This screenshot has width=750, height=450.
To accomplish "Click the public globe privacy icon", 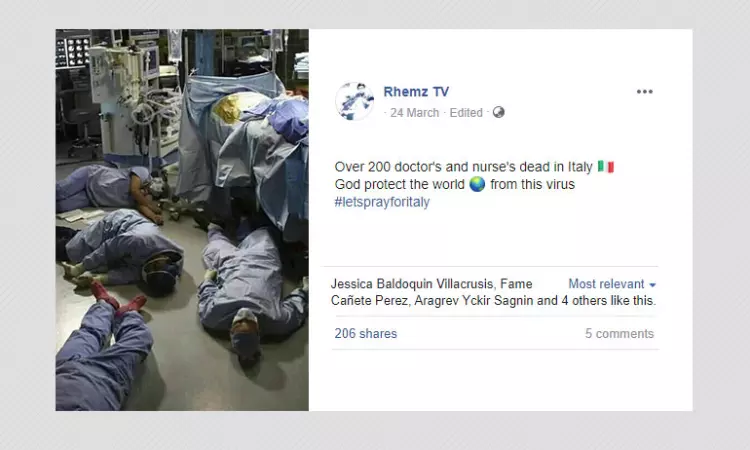I will point(498,112).
